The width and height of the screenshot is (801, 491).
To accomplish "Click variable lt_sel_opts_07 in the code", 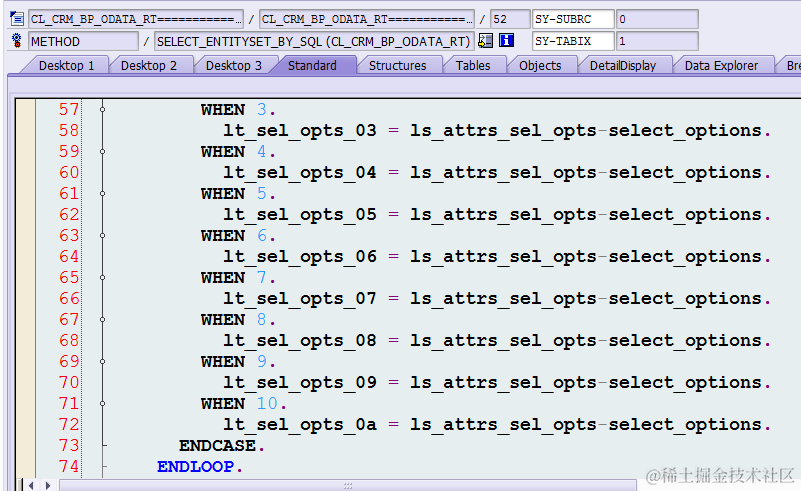I will coord(300,299).
